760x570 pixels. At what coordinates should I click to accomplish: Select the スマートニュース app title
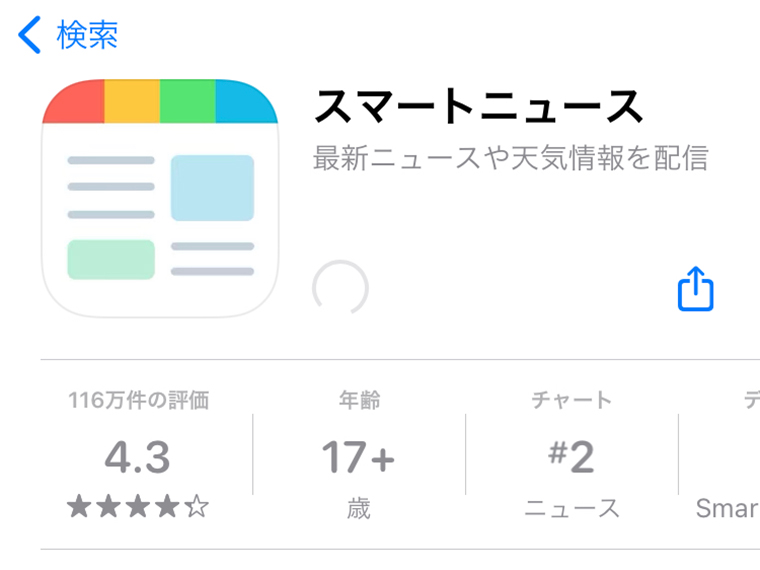point(478,107)
